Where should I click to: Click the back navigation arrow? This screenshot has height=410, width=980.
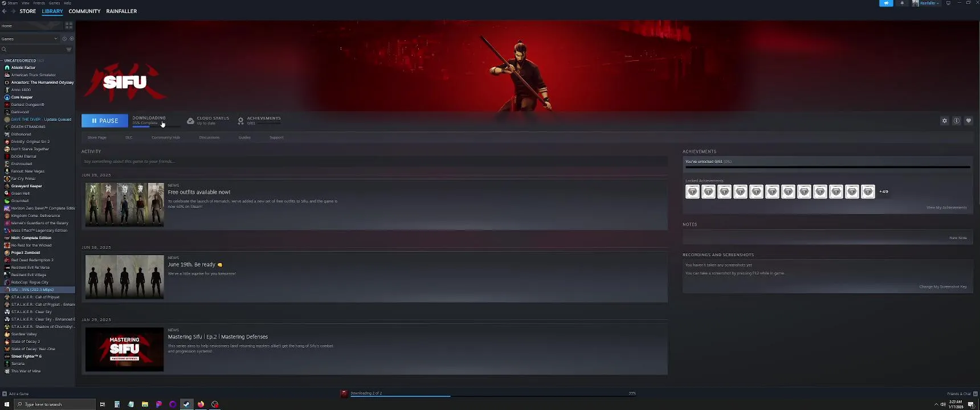point(5,11)
